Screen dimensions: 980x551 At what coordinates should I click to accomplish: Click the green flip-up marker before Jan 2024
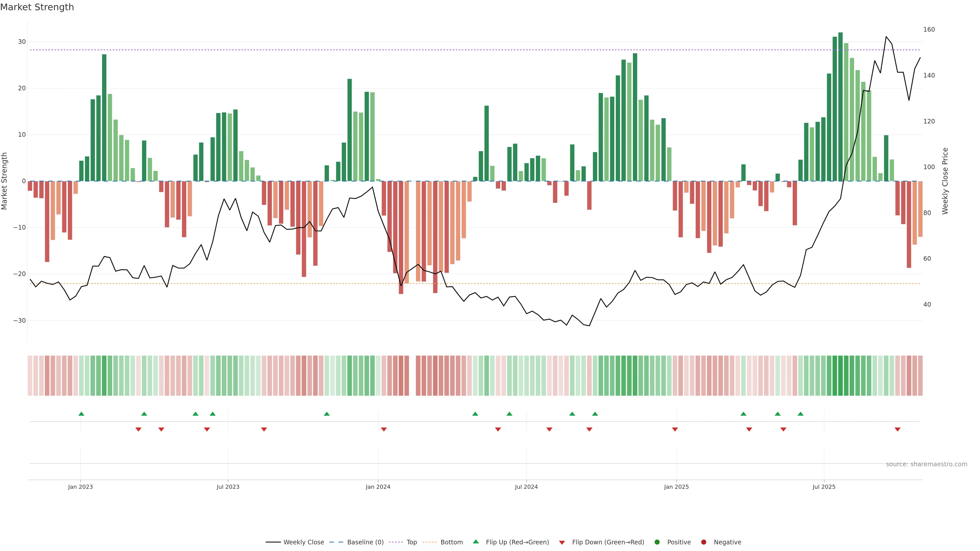click(327, 414)
